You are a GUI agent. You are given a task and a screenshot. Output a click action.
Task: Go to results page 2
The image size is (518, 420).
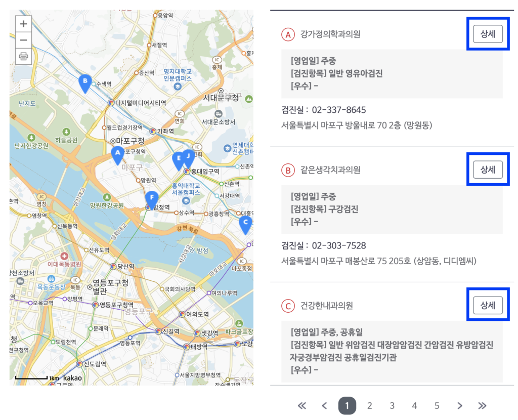pyautogui.click(x=370, y=405)
